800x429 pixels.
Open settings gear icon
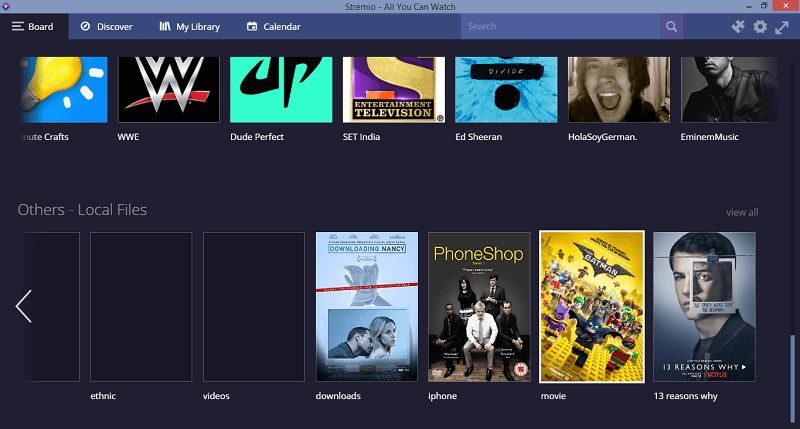[760, 27]
